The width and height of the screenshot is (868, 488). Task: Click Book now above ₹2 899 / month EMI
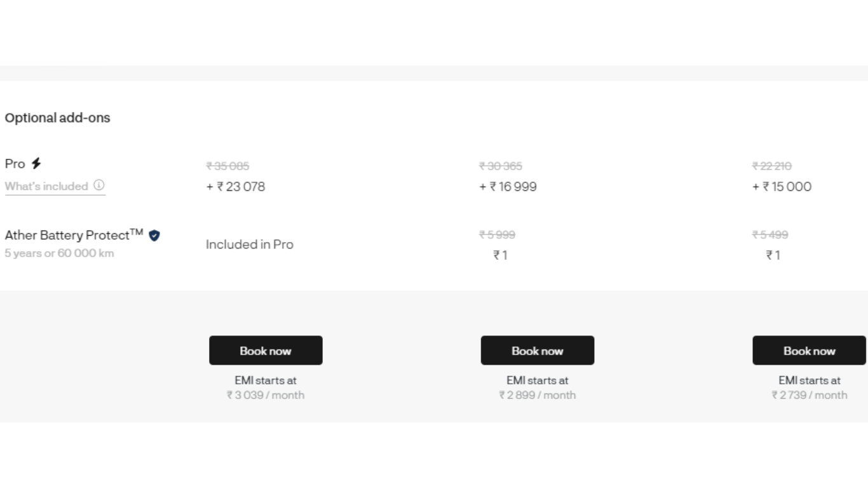(x=538, y=350)
